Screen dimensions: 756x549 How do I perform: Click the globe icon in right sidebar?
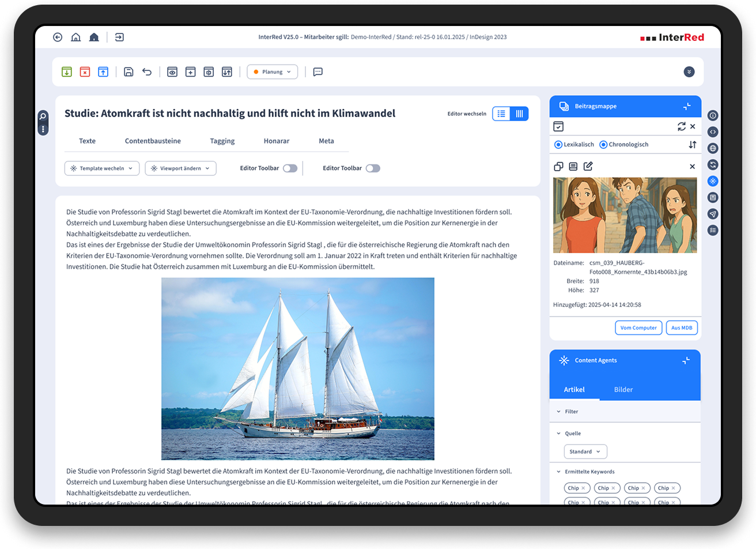click(x=713, y=148)
